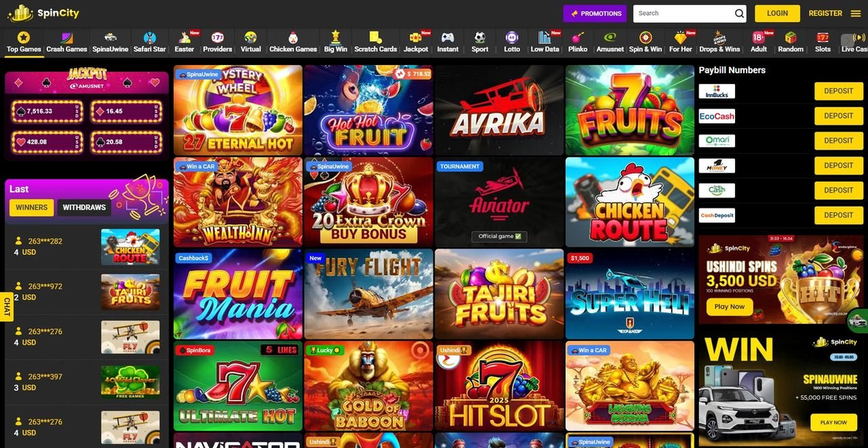The height and width of the screenshot is (448, 868).
Task: Launch the Wealth Inn game
Action: 238,202
